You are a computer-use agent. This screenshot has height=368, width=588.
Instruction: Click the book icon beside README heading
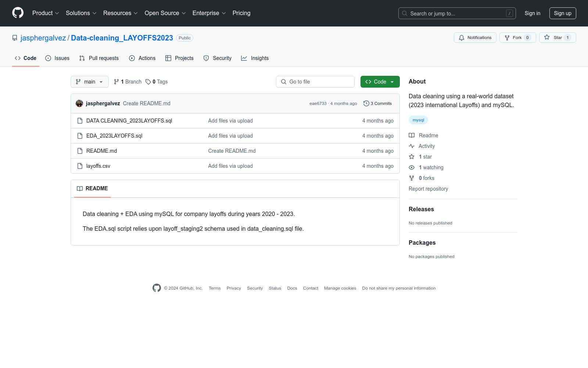pyautogui.click(x=80, y=188)
